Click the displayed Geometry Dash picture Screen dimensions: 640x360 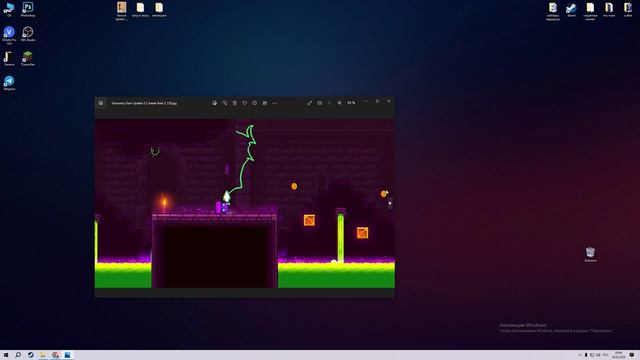[x=244, y=203]
